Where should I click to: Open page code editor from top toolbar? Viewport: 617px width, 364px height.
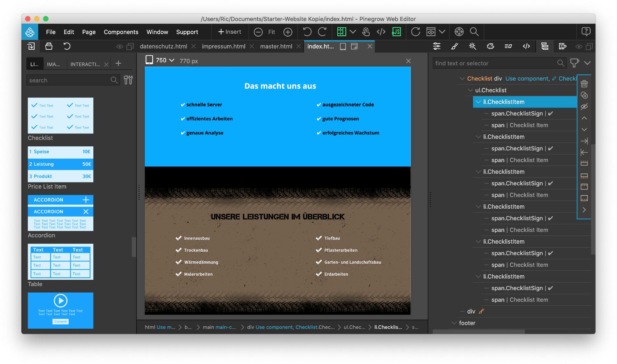pos(381,32)
